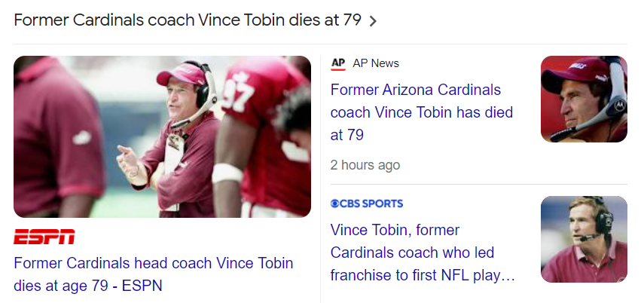
Task: Expand the top story using the chevron arrow
Action: (x=372, y=20)
